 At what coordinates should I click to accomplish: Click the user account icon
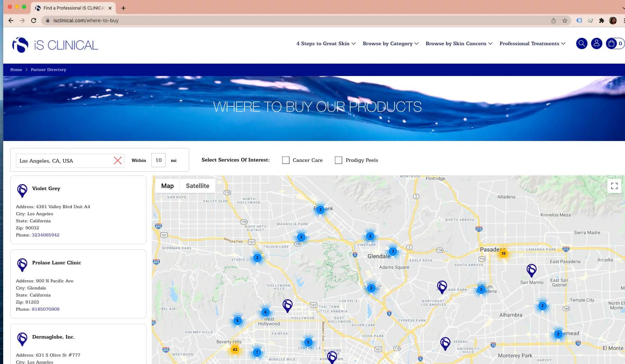pyautogui.click(x=597, y=43)
